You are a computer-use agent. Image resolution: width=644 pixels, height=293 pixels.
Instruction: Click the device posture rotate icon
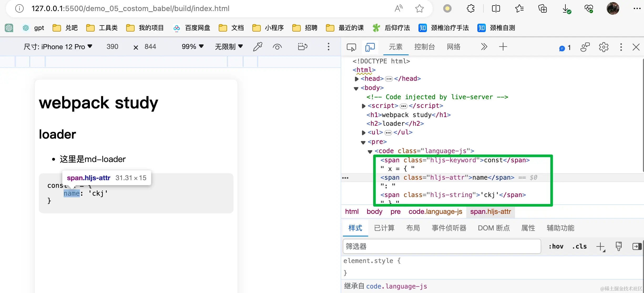point(303,47)
